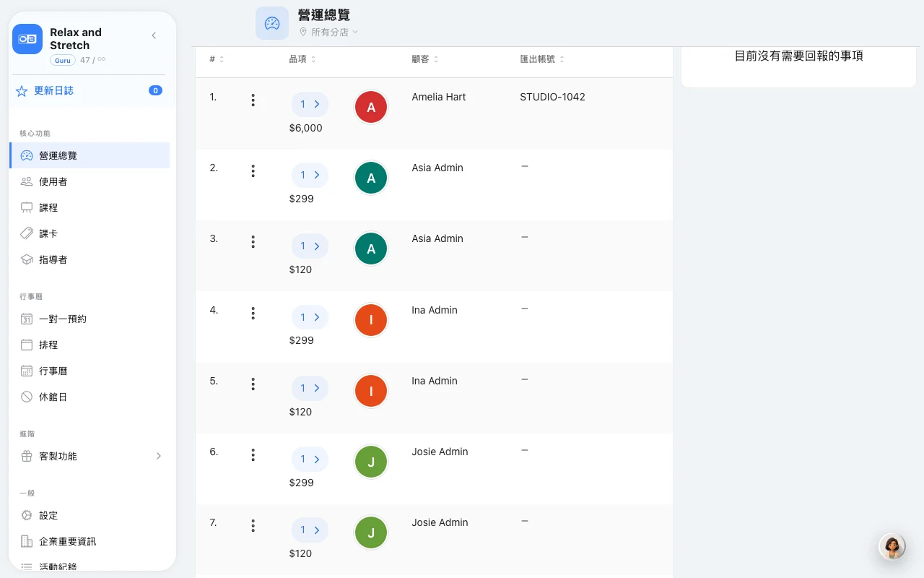Screen dimensions: 924x578
Task: Go to 使用者 in the sidebar
Action: click(x=90, y=181)
